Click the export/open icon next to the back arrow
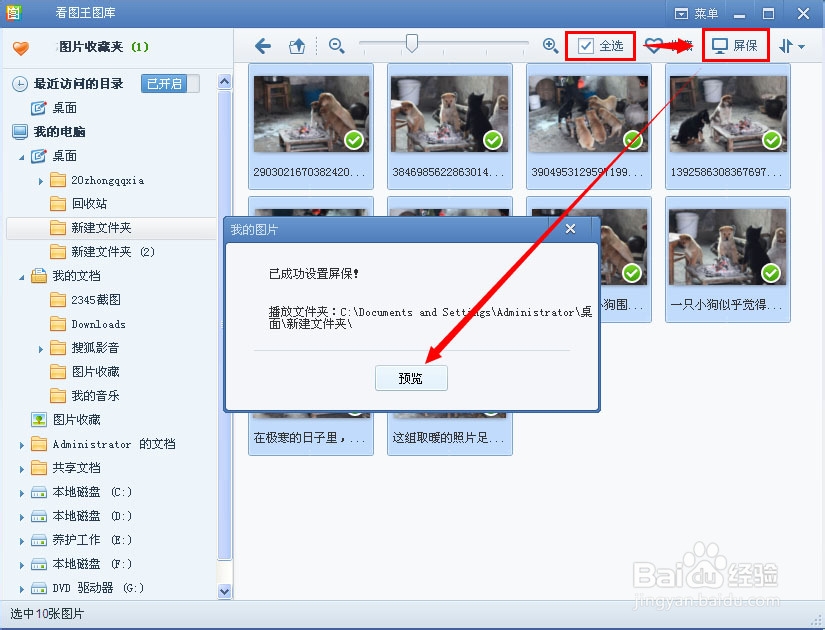Screen dimensions: 825x630 pos(294,45)
